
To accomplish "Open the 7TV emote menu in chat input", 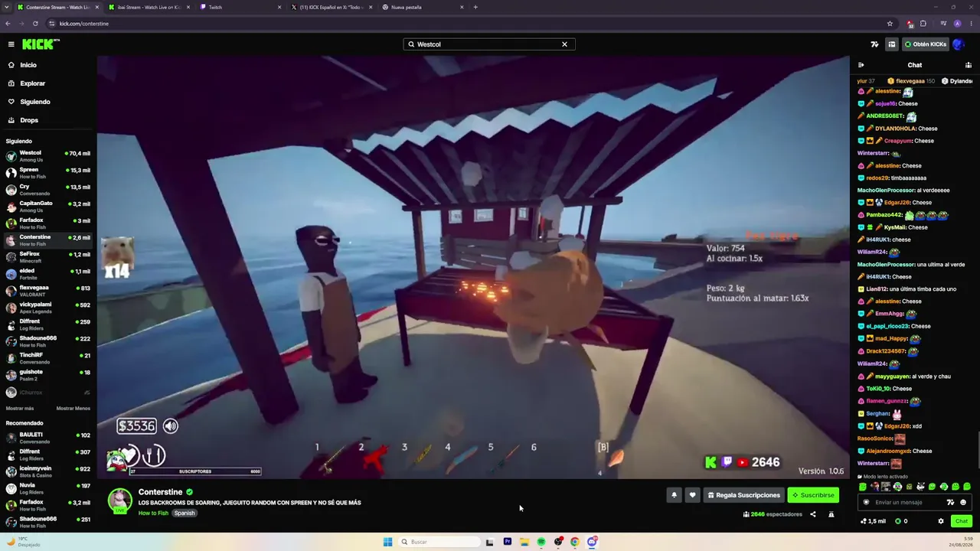I will (950, 503).
